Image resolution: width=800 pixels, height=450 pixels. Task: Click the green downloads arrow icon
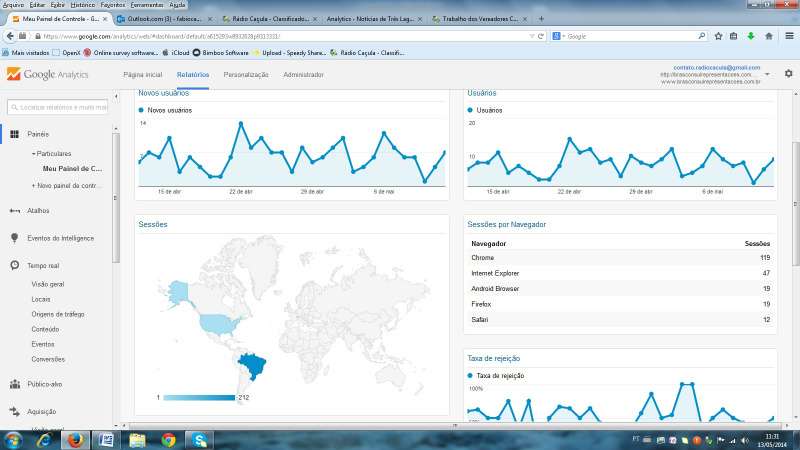pyautogui.click(x=751, y=36)
